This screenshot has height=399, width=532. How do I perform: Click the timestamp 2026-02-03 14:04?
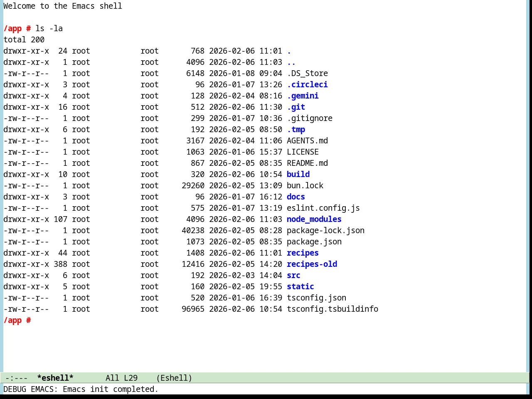coord(246,275)
